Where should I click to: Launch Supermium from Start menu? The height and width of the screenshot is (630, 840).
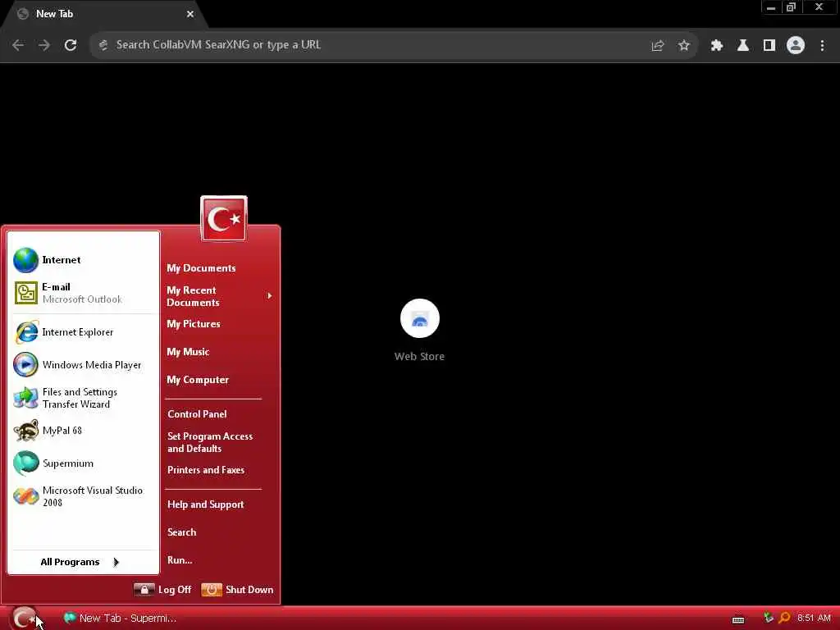click(84, 463)
